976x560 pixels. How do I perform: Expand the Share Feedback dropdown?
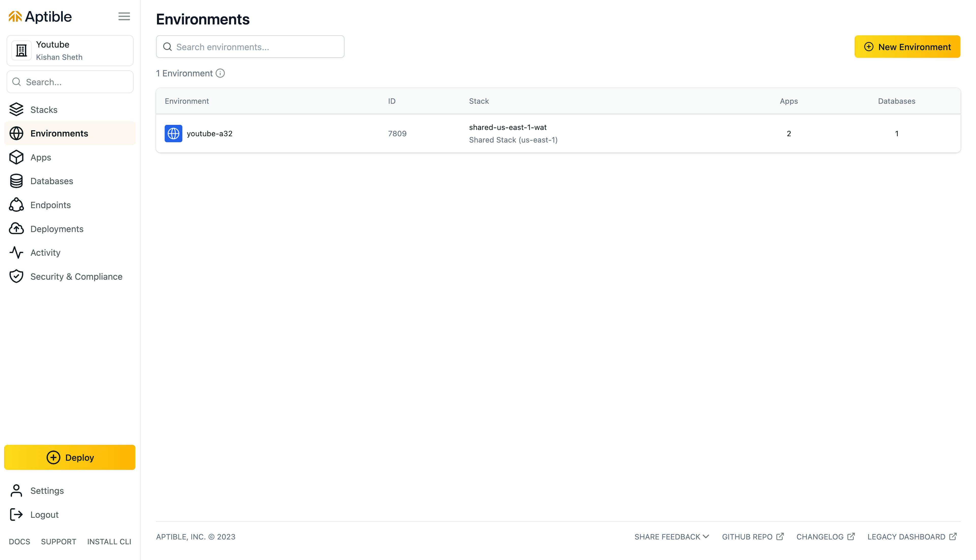point(671,537)
